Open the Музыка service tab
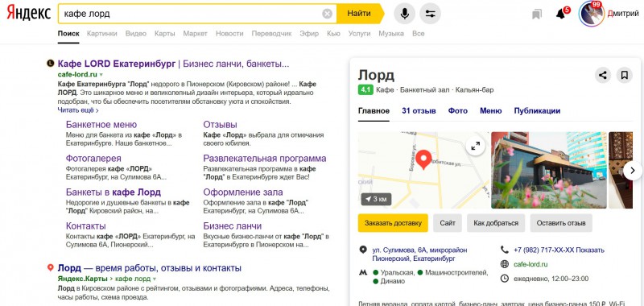The width and height of the screenshot is (644, 306). 391,34
